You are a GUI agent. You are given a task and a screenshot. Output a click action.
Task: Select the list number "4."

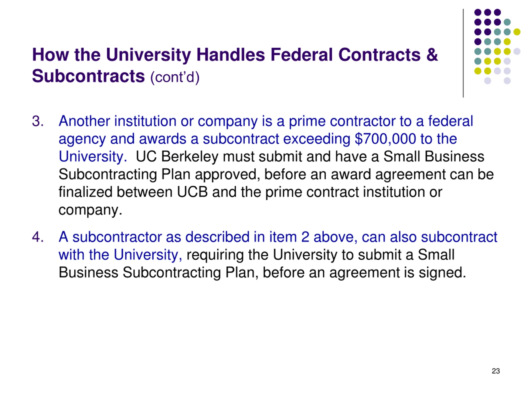click(x=38, y=237)
